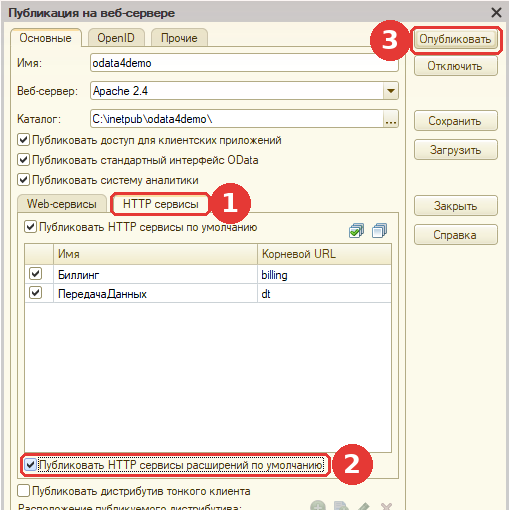Click the dt root URL cell
The height and width of the screenshot is (510, 509).
(324, 294)
